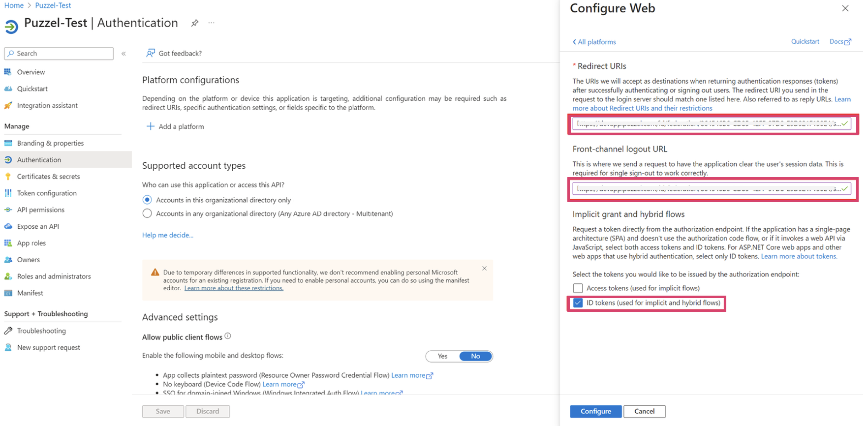This screenshot has height=426, width=868.
Task: Click the Allow public client flows info icon
Action: point(228,336)
